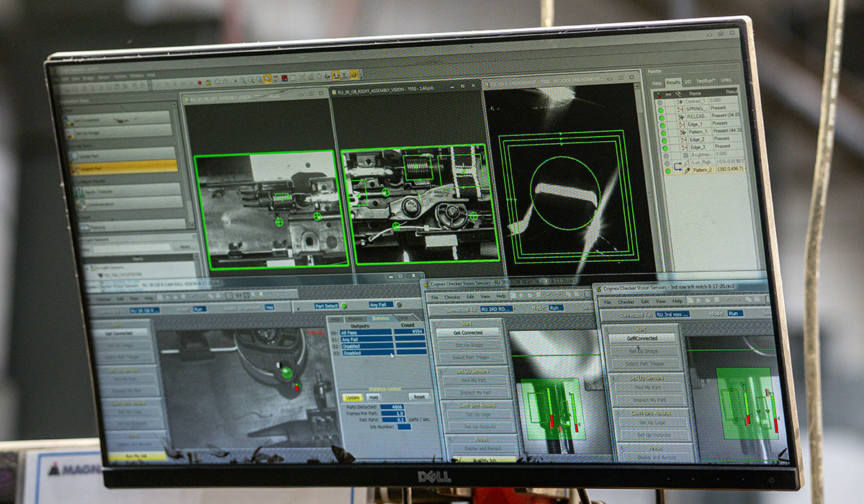Viewport: 864px width, 504px height.
Task: Select the highlighted Inspect Part step icon
Action: pos(76,168)
